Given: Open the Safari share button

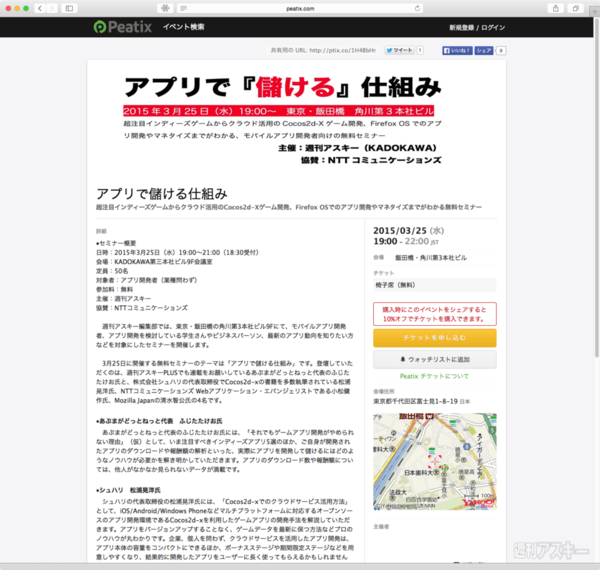Looking at the screenshot, I should click(x=556, y=8).
